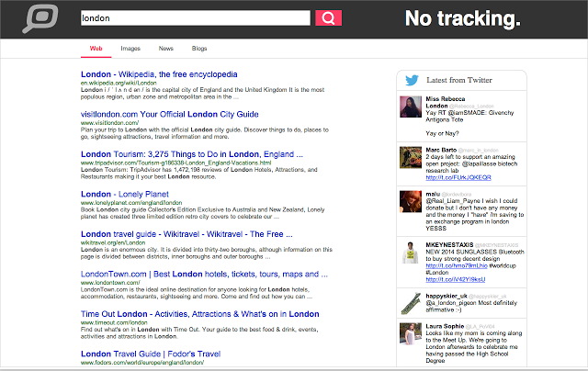Screen dimensions: 588x371
Task: Open last t.co link in MKEYNESTAXIS tweet
Action: [456, 279]
